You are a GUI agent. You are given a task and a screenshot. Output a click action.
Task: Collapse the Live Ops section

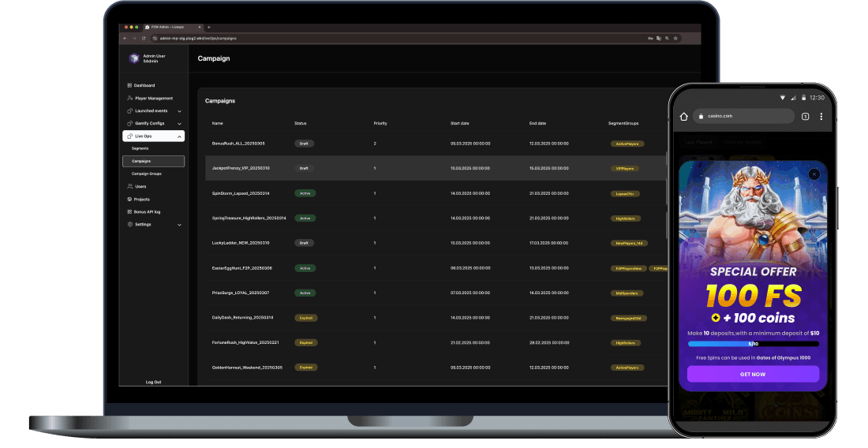tap(179, 136)
